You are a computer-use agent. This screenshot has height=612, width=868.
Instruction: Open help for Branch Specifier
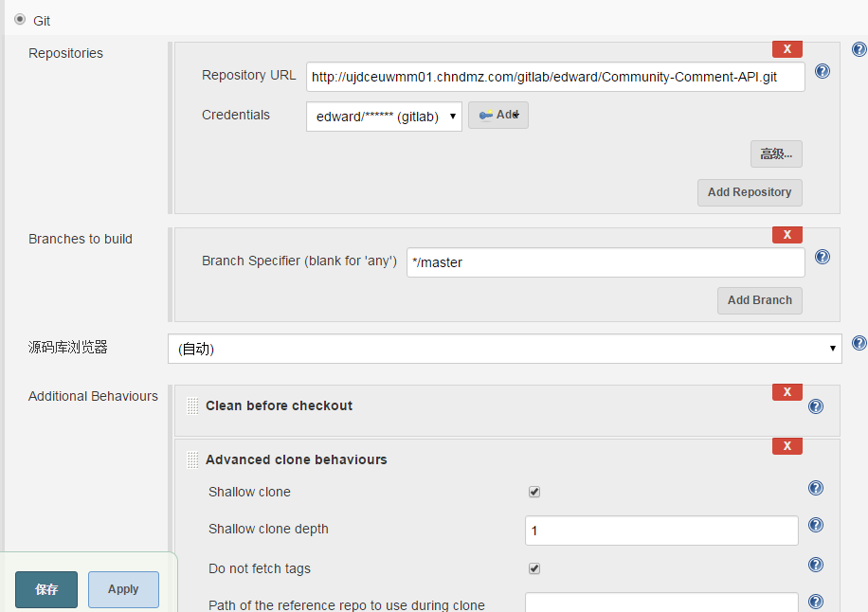point(823,257)
